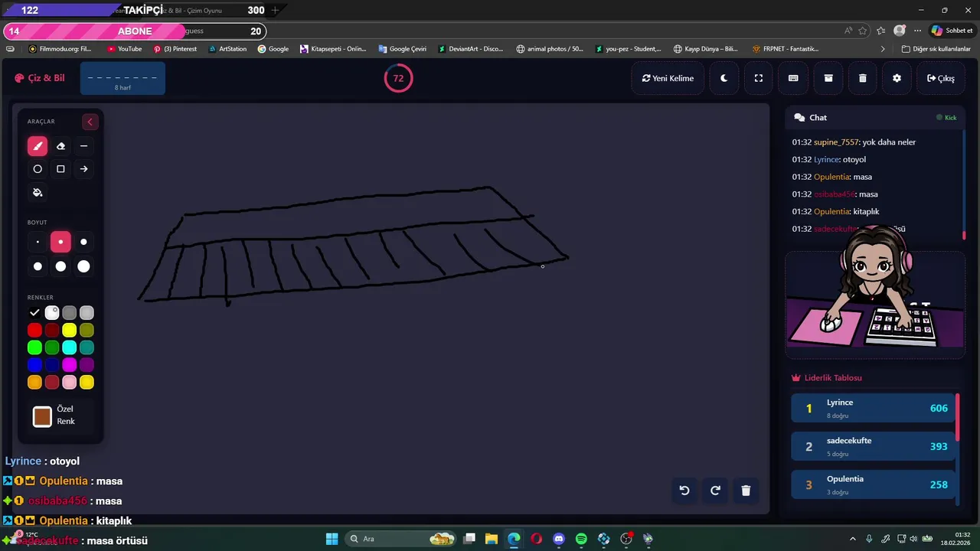Open the Özel Renk custom color picker
980x551 pixels.
point(42,416)
